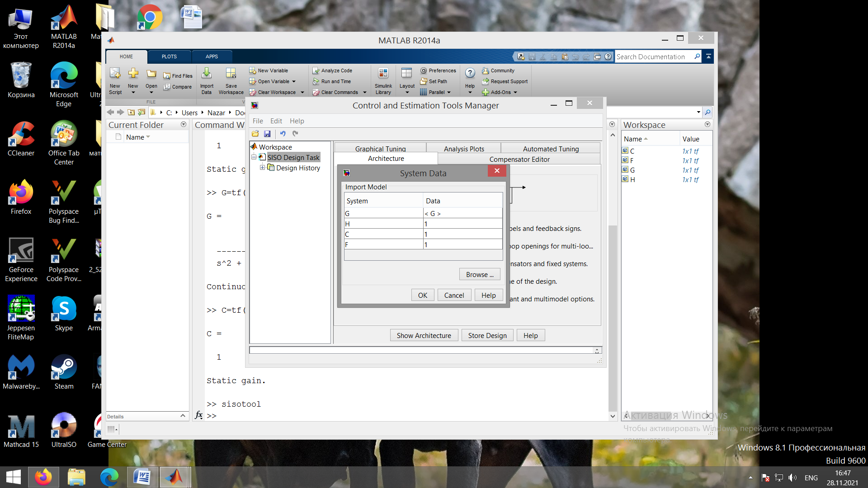This screenshot has width=868, height=488.
Task: Open Add-Ons dropdown
Action: pos(515,93)
